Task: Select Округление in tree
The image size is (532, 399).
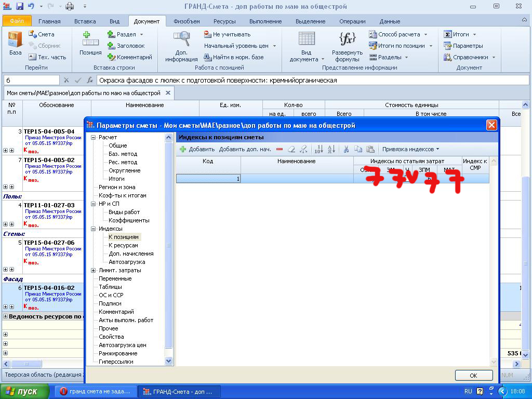Action: 125,170
